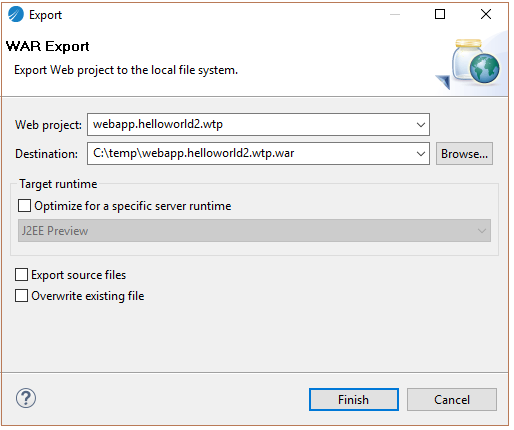Screen dimensions: 514x430
Task: Expand the Web project dropdown arrow
Action: 421,125
